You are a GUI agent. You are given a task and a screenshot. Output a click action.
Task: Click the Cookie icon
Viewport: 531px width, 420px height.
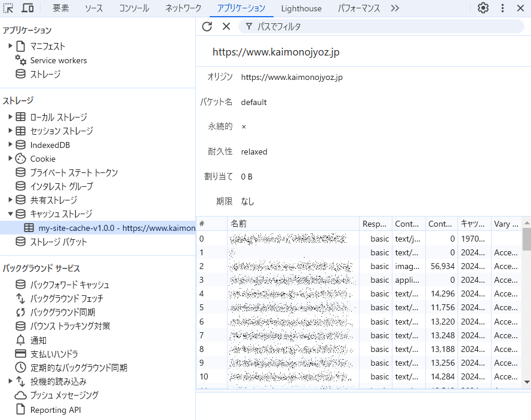pos(21,159)
